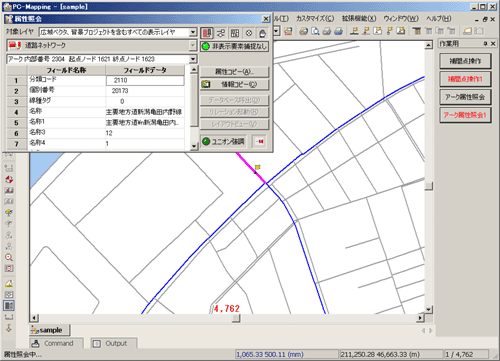Close the 作業用 panel
The height and width of the screenshot is (361, 500).
tap(493, 43)
